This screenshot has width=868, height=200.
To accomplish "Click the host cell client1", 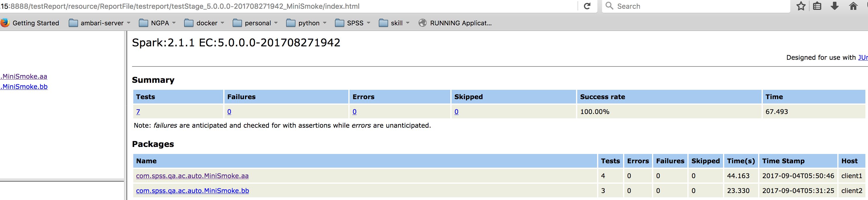I will (x=852, y=176).
